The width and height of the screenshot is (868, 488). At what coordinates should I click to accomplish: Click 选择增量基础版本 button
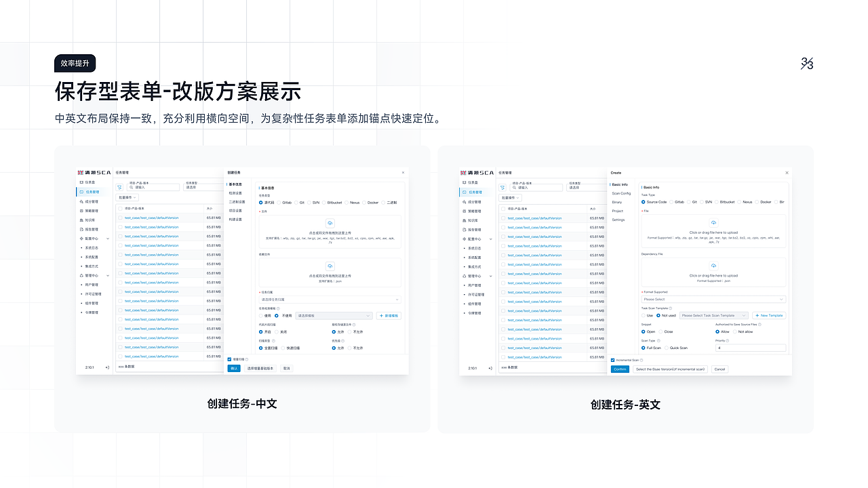click(x=260, y=369)
